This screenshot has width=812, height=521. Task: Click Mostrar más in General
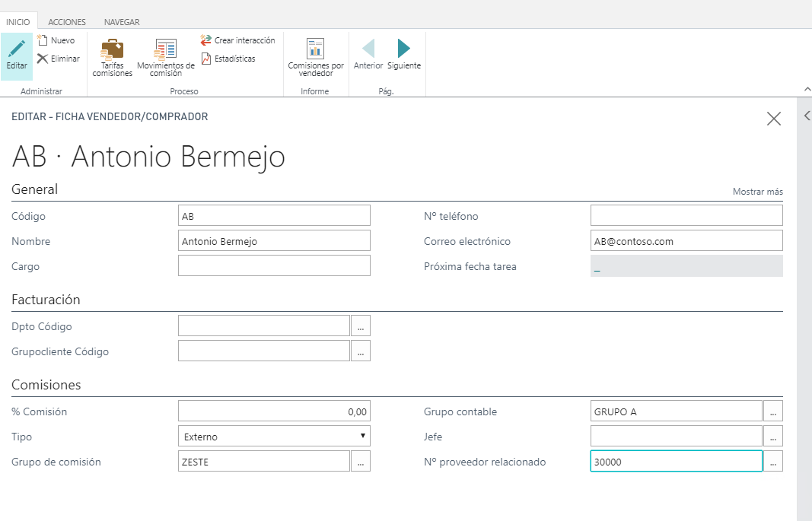[758, 192]
